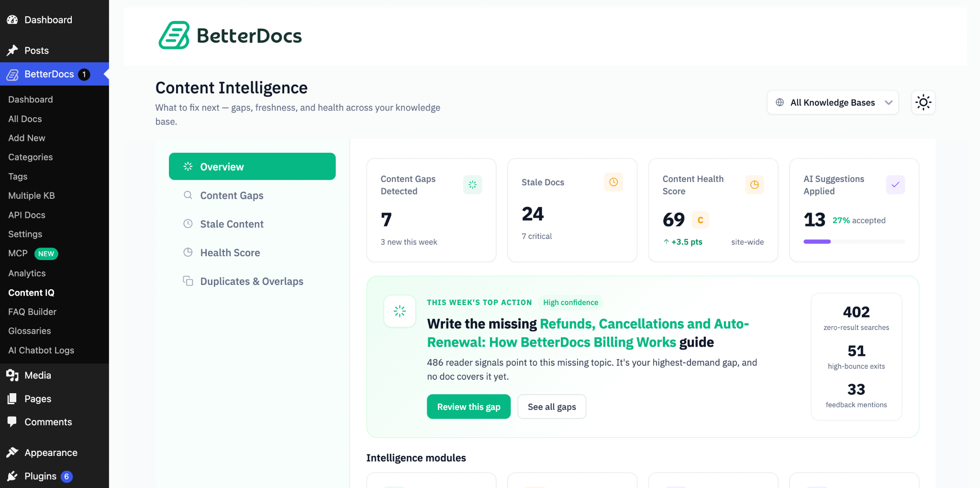The height and width of the screenshot is (488, 980).
Task: Click the Posts pushpin icon
Action: pyautogui.click(x=12, y=50)
